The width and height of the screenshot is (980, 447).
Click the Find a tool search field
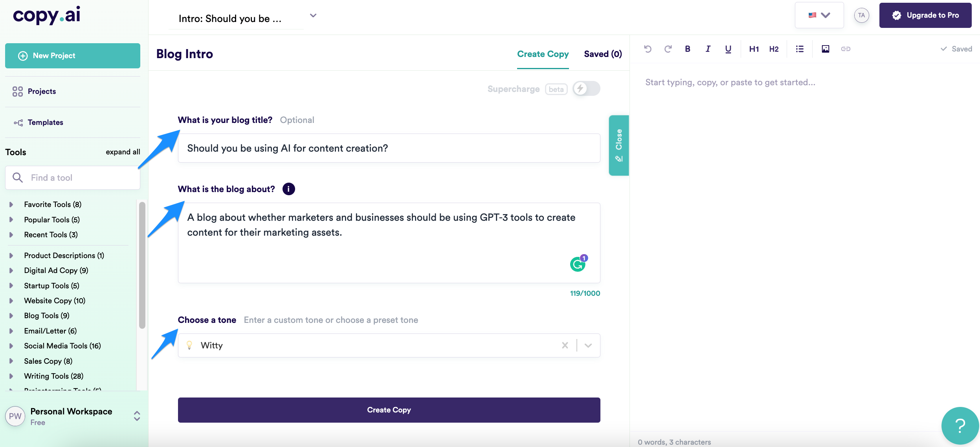click(72, 177)
